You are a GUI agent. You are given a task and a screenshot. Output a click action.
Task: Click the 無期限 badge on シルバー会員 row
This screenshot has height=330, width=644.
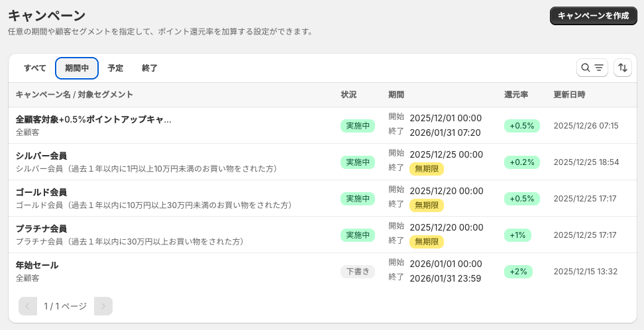coord(426,168)
